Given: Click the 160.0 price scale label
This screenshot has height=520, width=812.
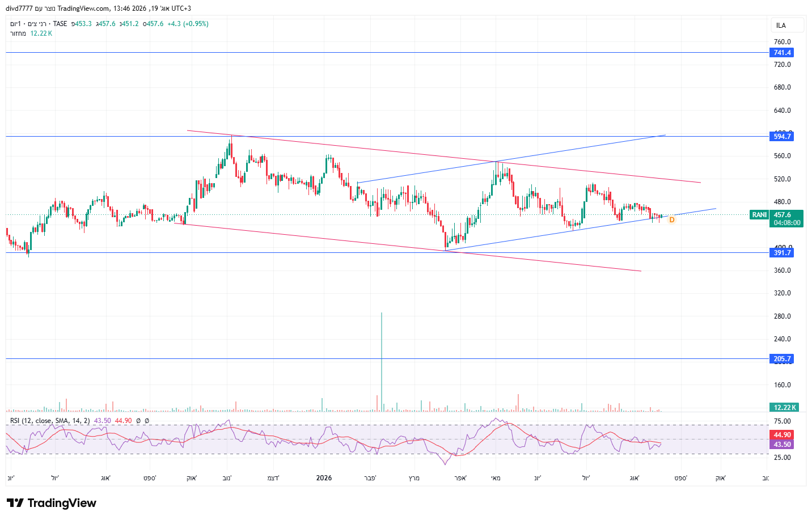Looking at the screenshot, I should 783,385.
